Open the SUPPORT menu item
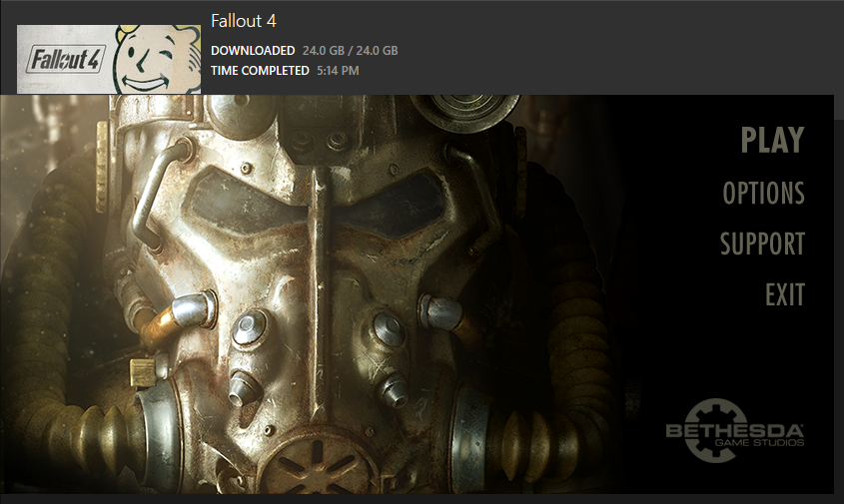The image size is (844, 504). (x=762, y=244)
